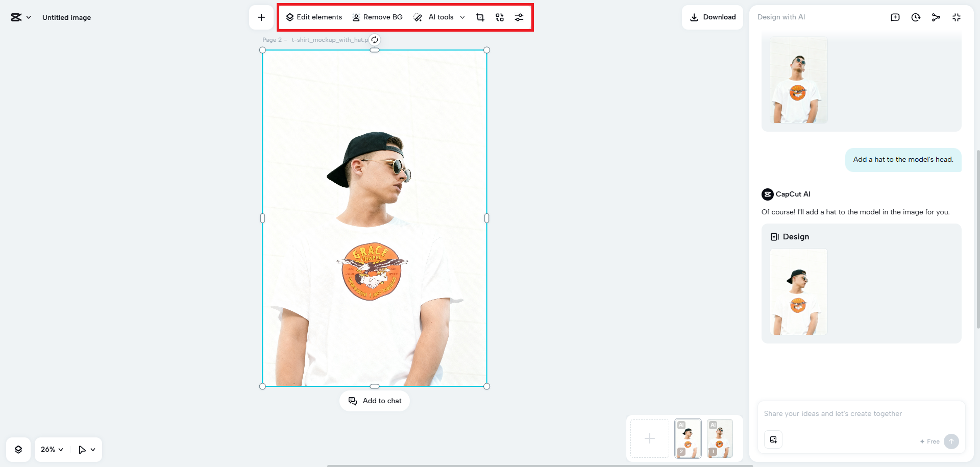Click the add image icon in chat input
This screenshot has width=980, height=467.
(773, 439)
